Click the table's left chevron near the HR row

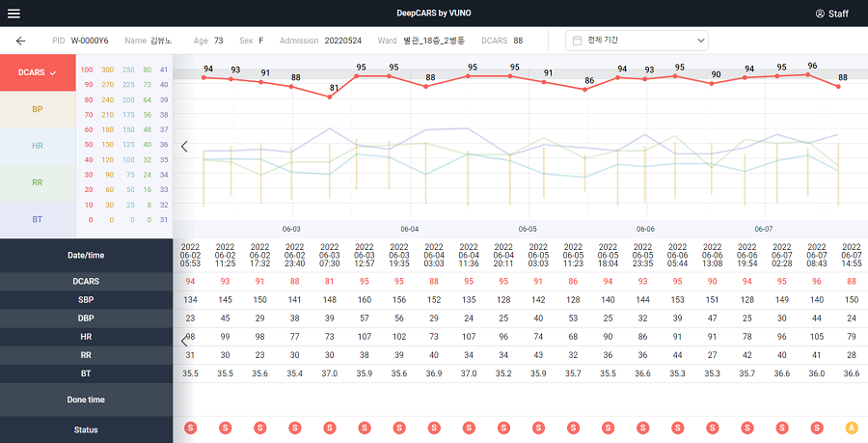click(x=184, y=341)
